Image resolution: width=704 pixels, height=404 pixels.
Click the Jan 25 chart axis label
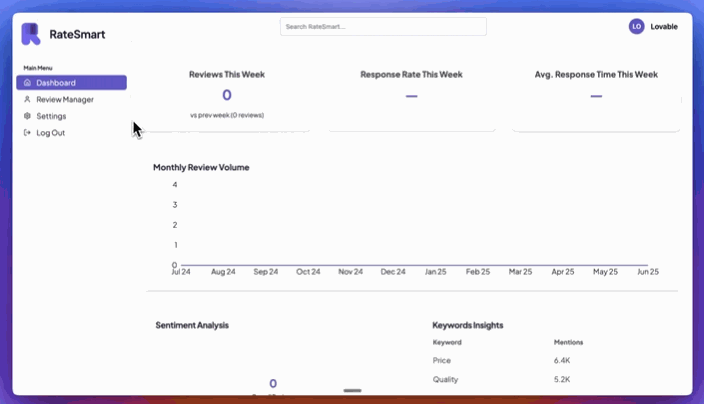(435, 272)
